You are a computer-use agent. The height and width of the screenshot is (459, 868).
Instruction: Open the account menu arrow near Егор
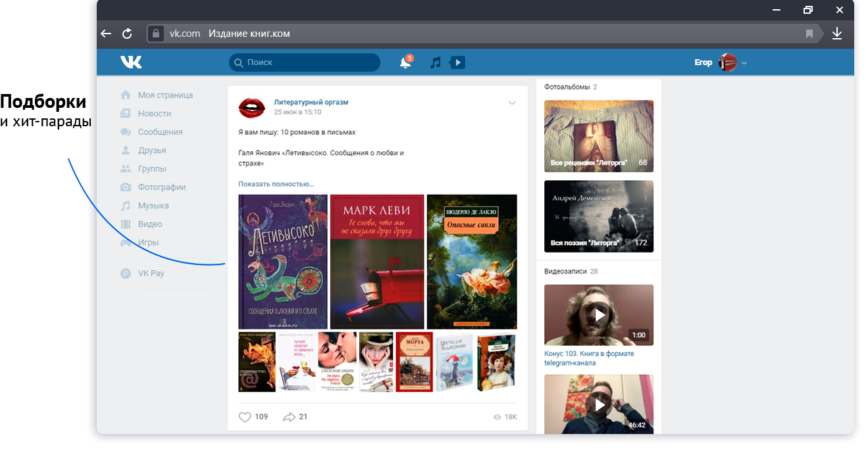(744, 63)
